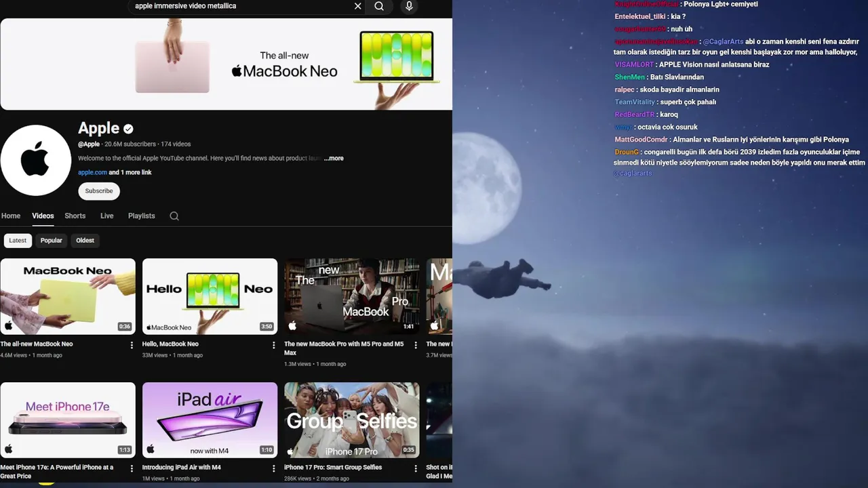Select the Videos tab
The image size is (868, 488).
click(43, 216)
